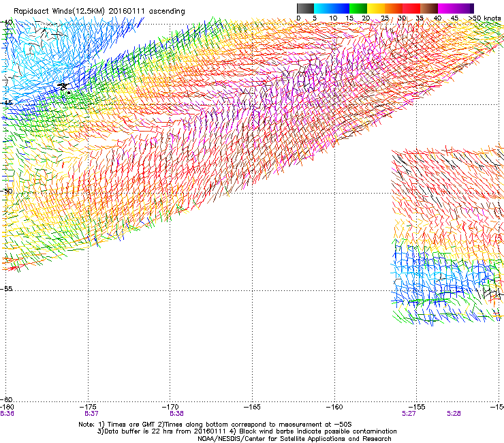Click the -175 longitude axis label
Screen dimensions: 504x443
pos(89,407)
